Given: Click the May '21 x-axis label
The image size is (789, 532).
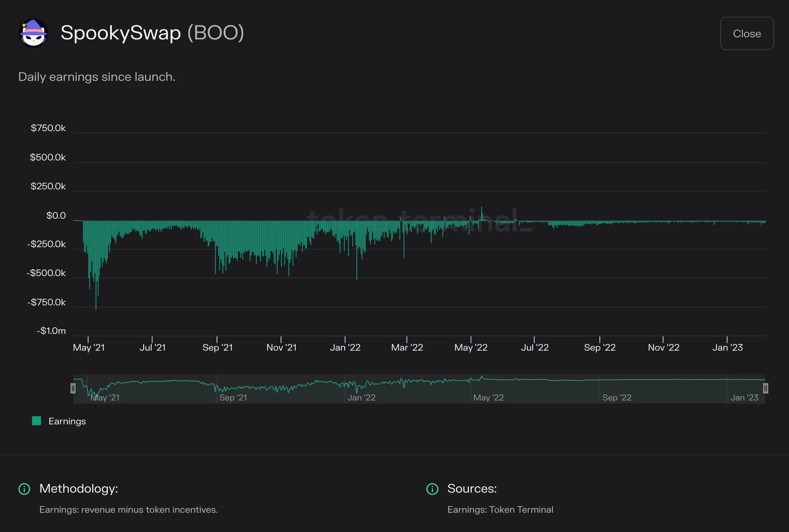Looking at the screenshot, I should 89,348.
